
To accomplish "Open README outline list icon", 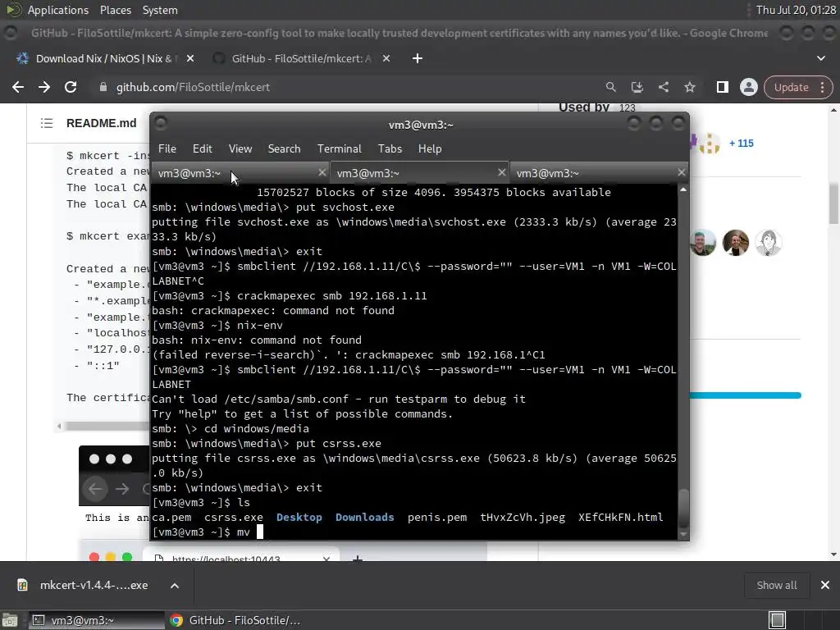I will point(47,123).
